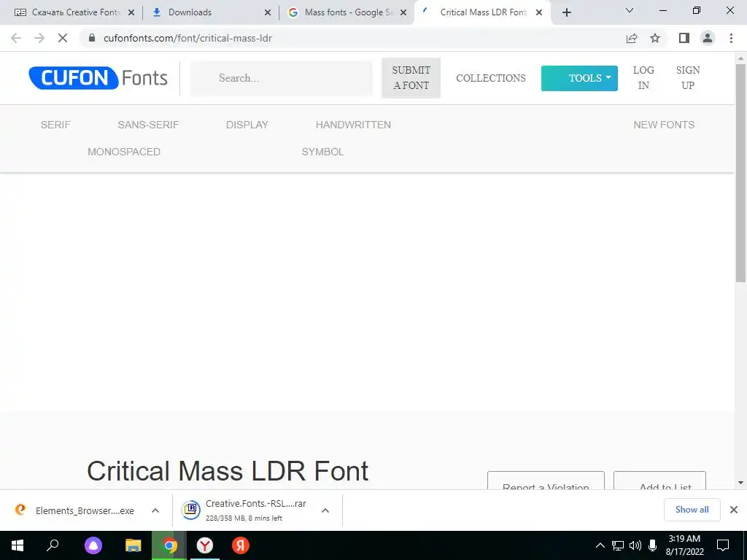Stop loading the page with the X button

63,38
